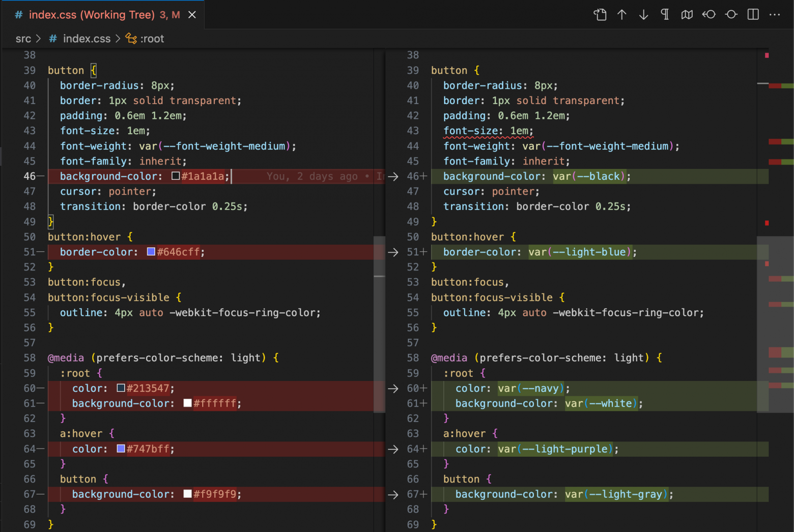
Task: Click var(--navy) in the right pane
Action: coord(531,389)
